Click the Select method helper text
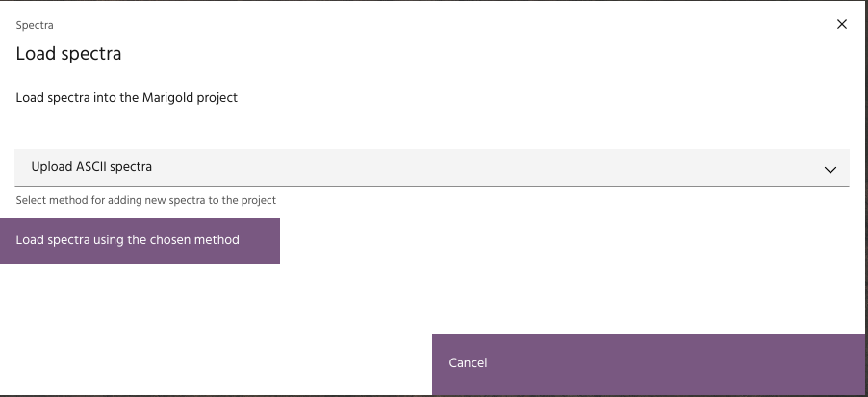 146,200
